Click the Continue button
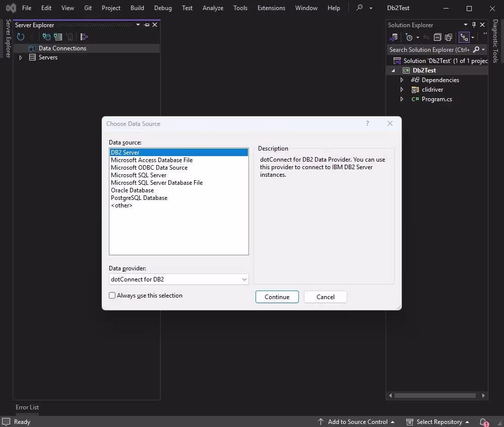The image size is (504, 427). (x=277, y=297)
